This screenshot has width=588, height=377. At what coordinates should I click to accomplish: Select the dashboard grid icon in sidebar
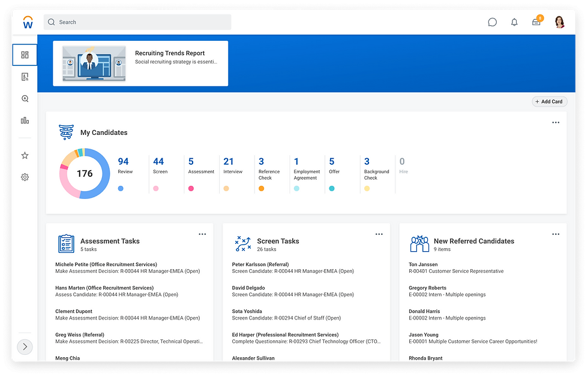(25, 55)
